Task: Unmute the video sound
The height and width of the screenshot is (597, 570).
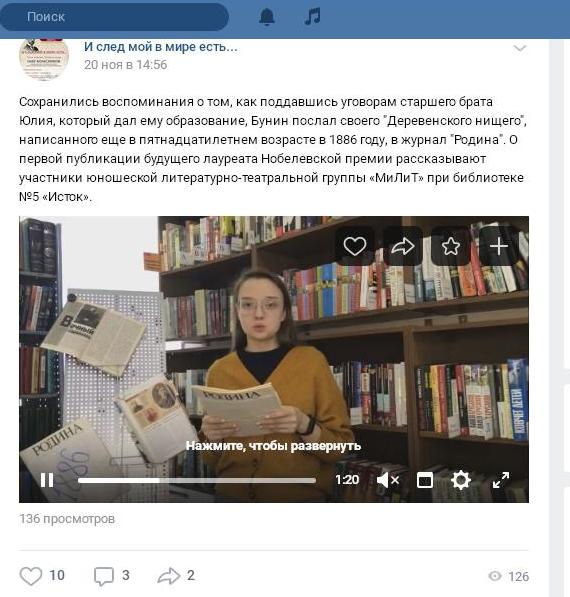Action: pos(388,480)
